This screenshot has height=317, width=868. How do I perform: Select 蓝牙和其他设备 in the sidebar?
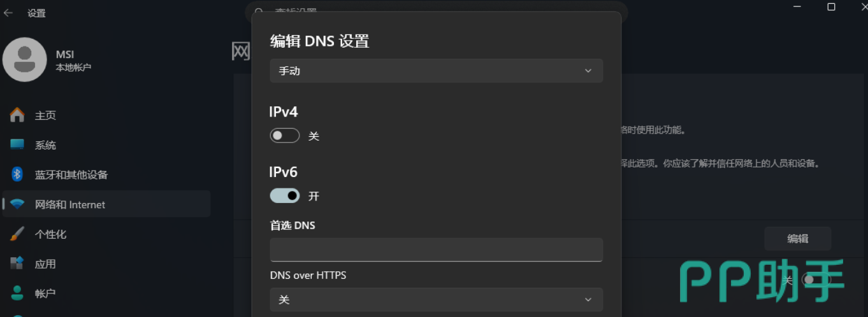(x=71, y=174)
